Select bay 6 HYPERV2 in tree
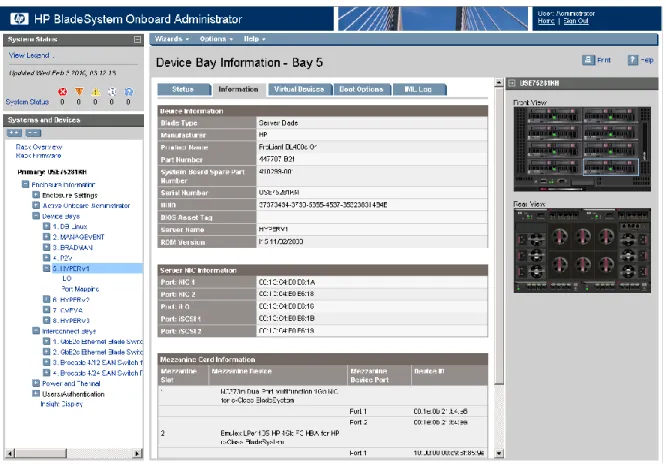 pyautogui.click(x=71, y=300)
